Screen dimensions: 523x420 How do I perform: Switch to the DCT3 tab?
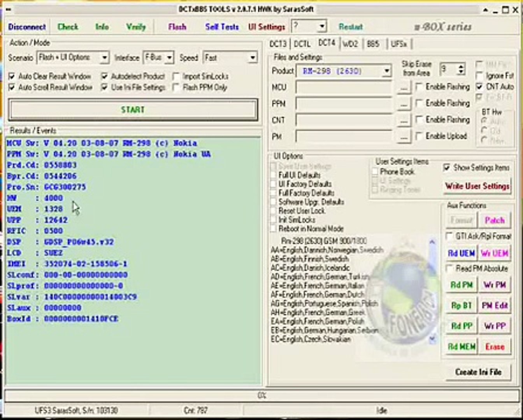(x=278, y=44)
